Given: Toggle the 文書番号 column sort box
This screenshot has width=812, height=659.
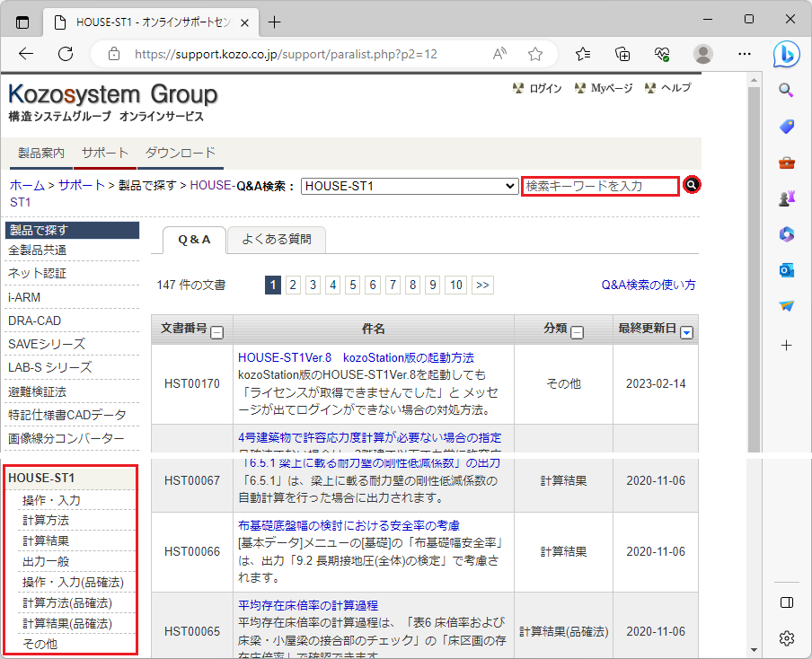Looking at the screenshot, I should [x=216, y=332].
